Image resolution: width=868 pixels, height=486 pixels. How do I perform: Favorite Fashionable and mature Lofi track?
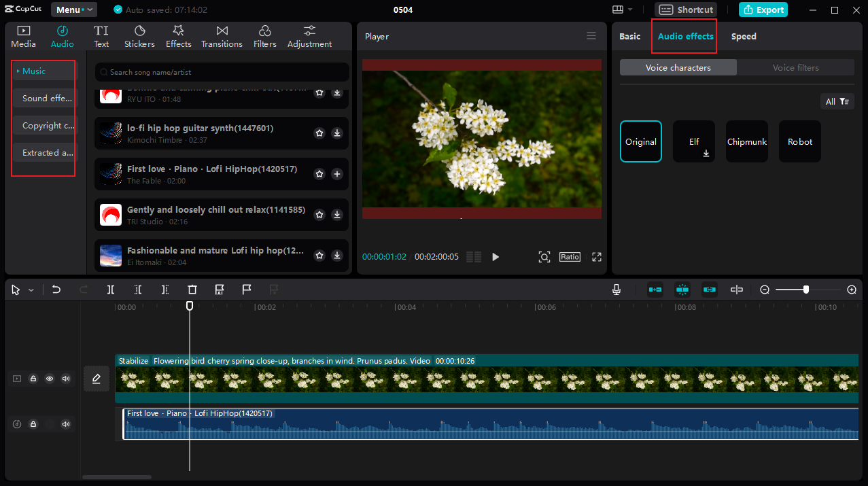click(x=319, y=256)
